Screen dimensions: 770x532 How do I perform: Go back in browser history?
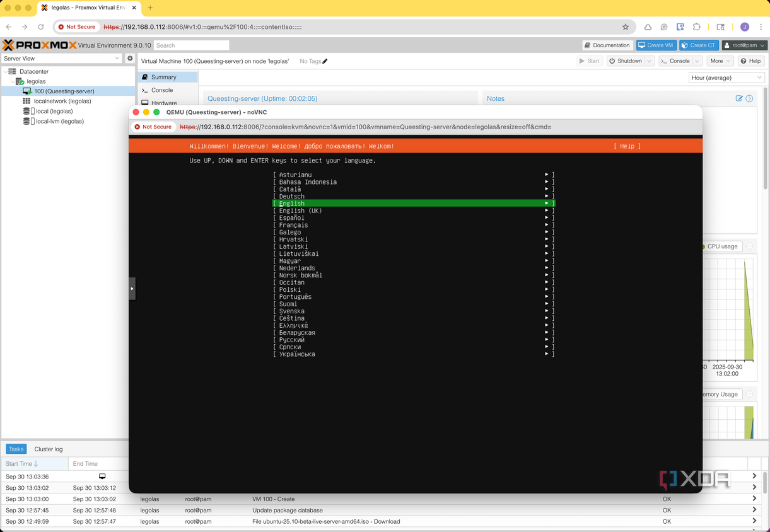(x=9, y=27)
